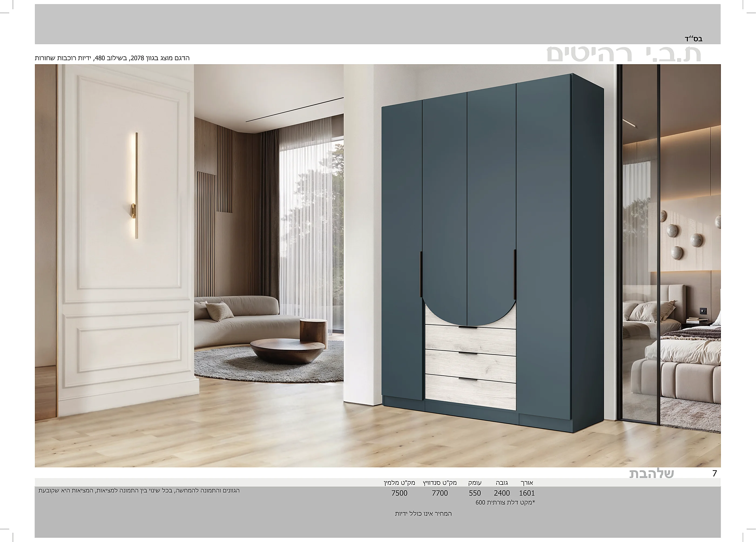Click the 'מק"ט סנדוויץ' column header

coord(440,483)
